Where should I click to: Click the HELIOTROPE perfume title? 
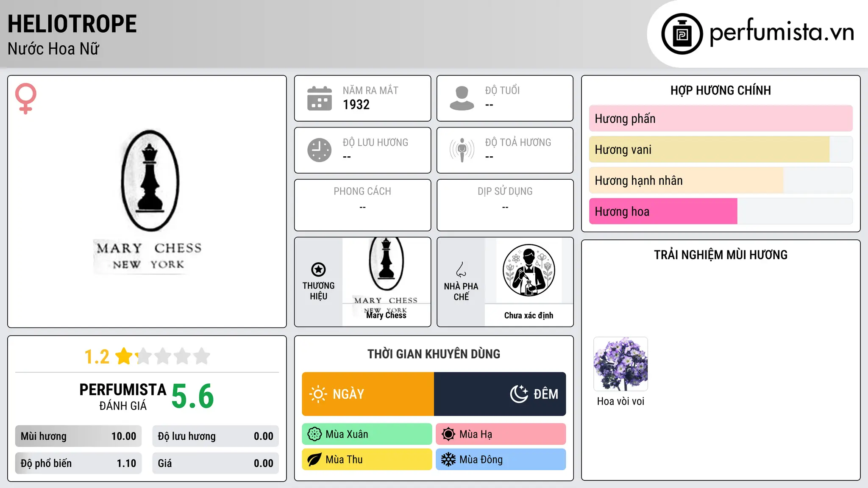(72, 24)
